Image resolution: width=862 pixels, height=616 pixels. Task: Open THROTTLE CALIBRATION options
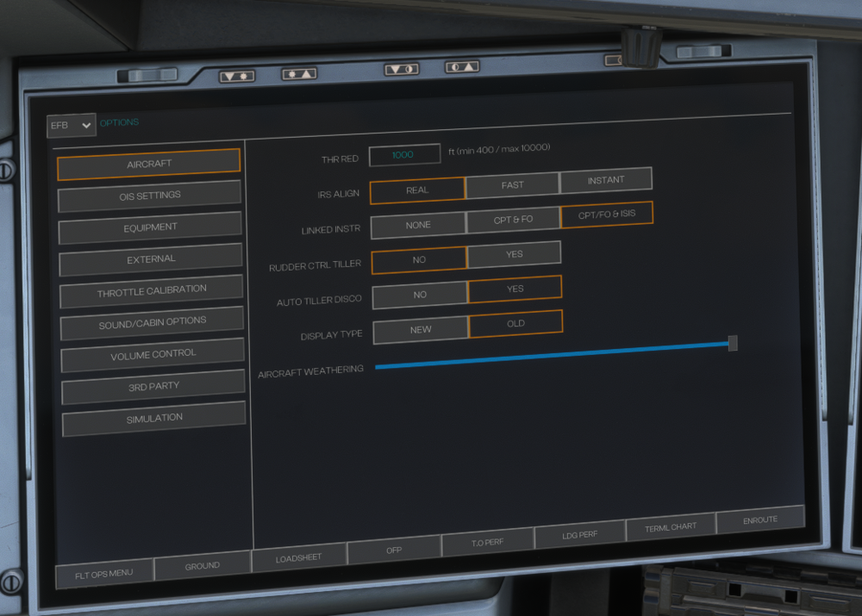click(x=152, y=292)
